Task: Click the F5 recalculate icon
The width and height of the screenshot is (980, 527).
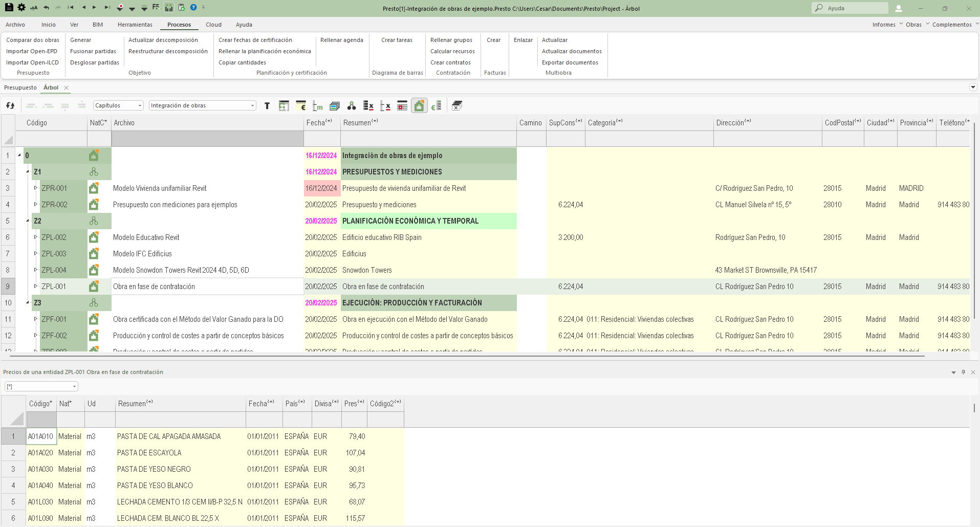Action: coord(156,8)
